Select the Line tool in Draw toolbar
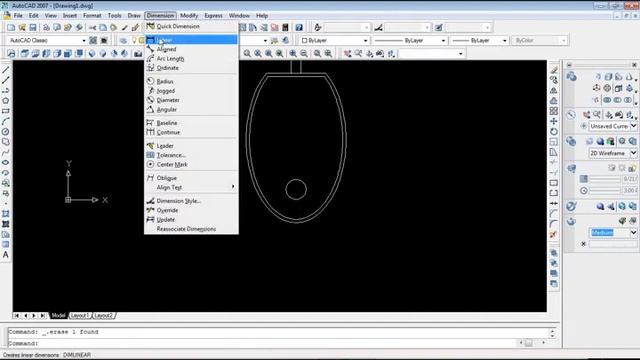 [5, 70]
